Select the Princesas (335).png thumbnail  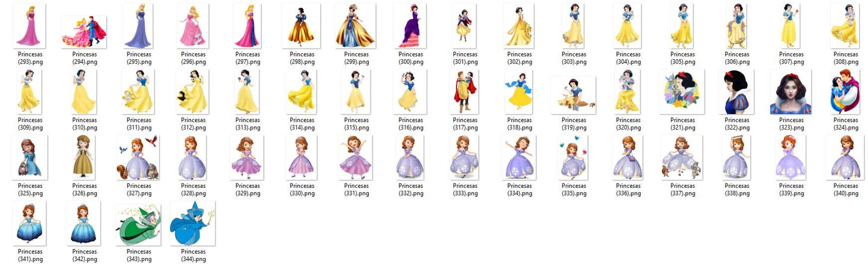pos(573,157)
